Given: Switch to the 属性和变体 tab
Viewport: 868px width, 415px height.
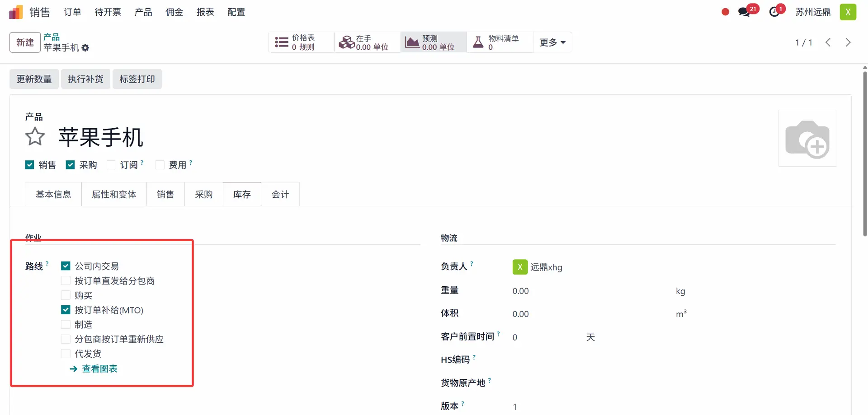Looking at the screenshot, I should [x=114, y=194].
